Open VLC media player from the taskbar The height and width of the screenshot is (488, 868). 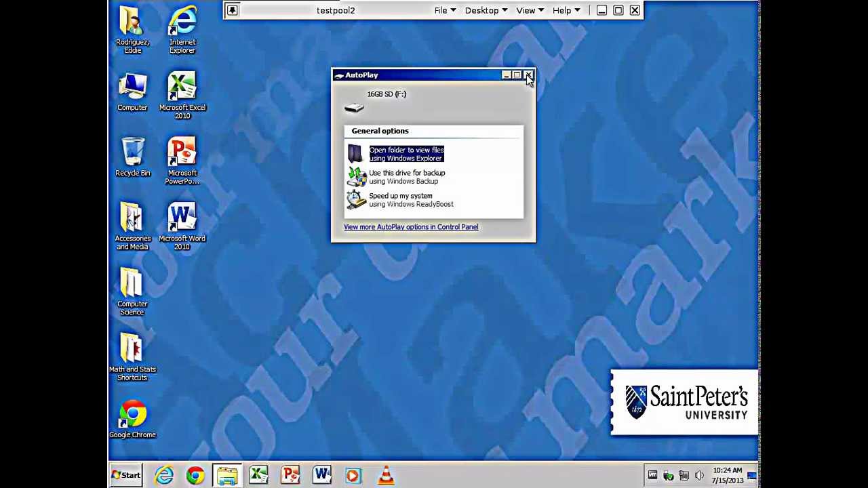pyautogui.click(x=385, y=476)
